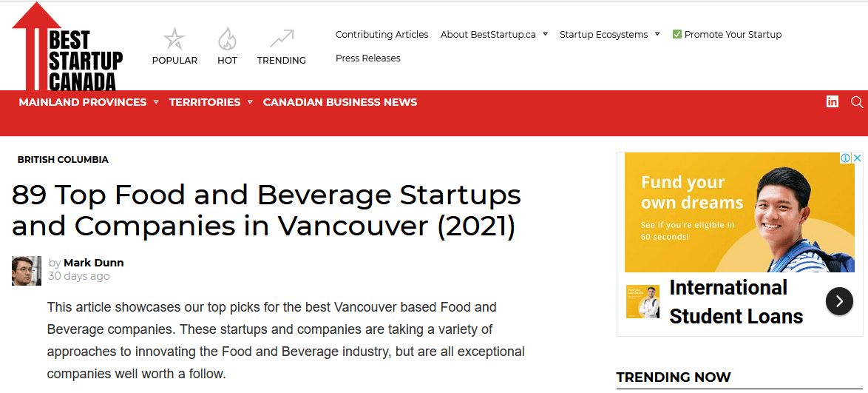The height and width of the screenshot is (393, 868).
Task: Click the author avatar thumbnail
Action: pyautogui.click(x=27, y=270)
